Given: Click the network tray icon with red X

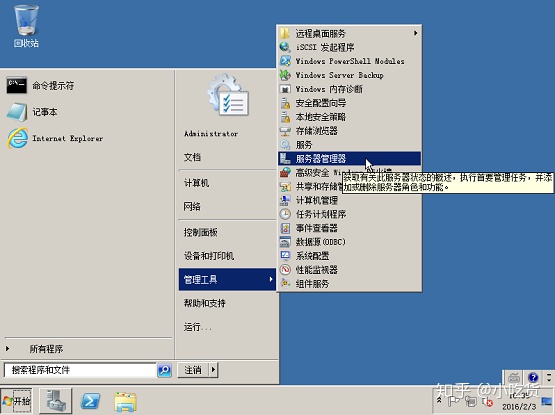Looking at the screenshot, I should (488, 402).
